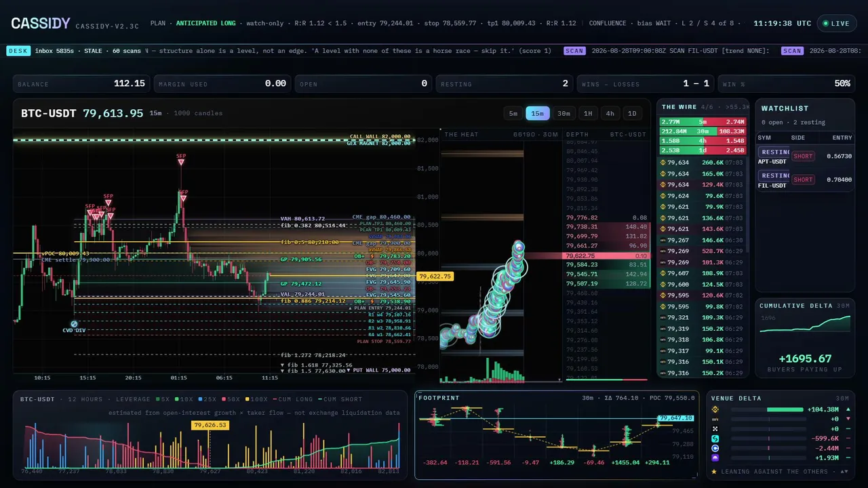Click the PLAN ENTRY 79,244.01 chart label
Viewport: 868px width, 488px height.
(380, 308)
